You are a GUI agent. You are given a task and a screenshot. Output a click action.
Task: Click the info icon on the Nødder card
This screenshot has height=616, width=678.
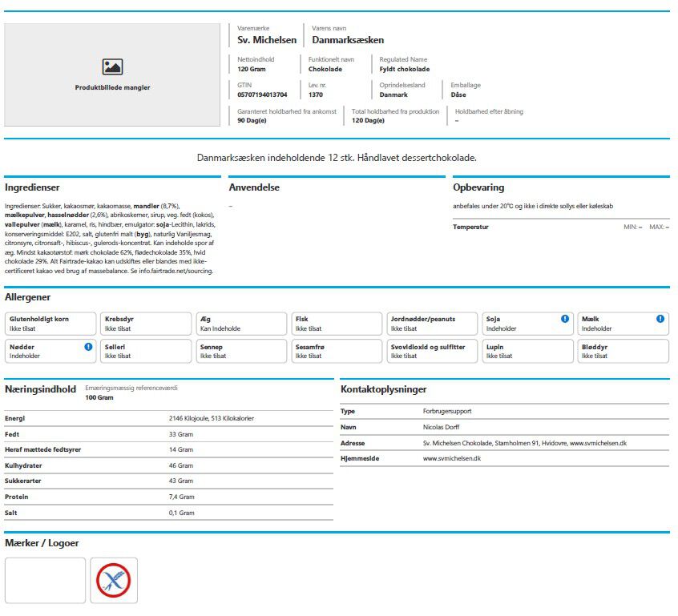pos(88,347)
